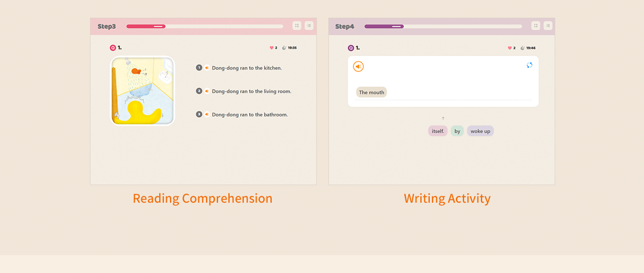The width and height of the screenshot is (644, 273).
Task: Pick the "itself." word chip
Action: (x=437, y=131)
